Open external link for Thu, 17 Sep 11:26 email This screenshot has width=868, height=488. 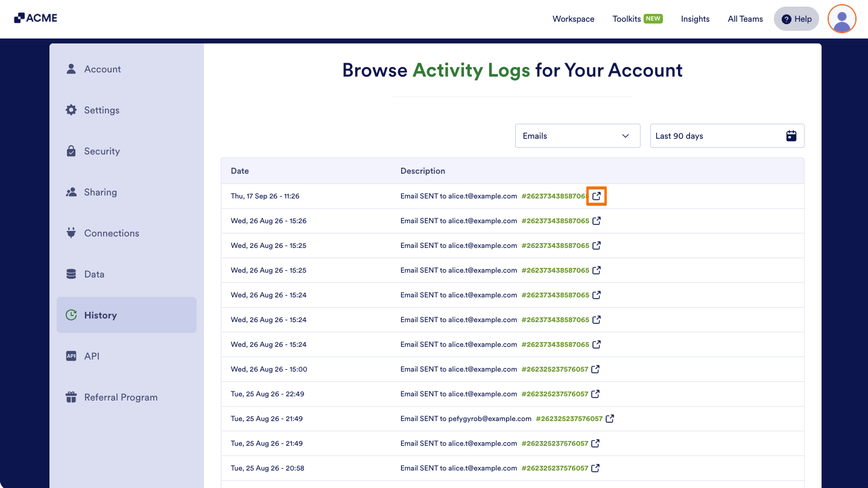click(597, 196)
